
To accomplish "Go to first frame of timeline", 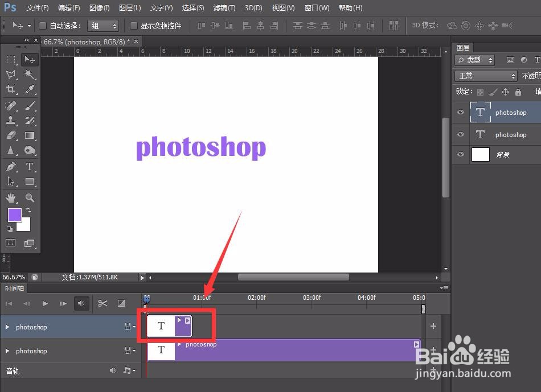I will point(9,303).
